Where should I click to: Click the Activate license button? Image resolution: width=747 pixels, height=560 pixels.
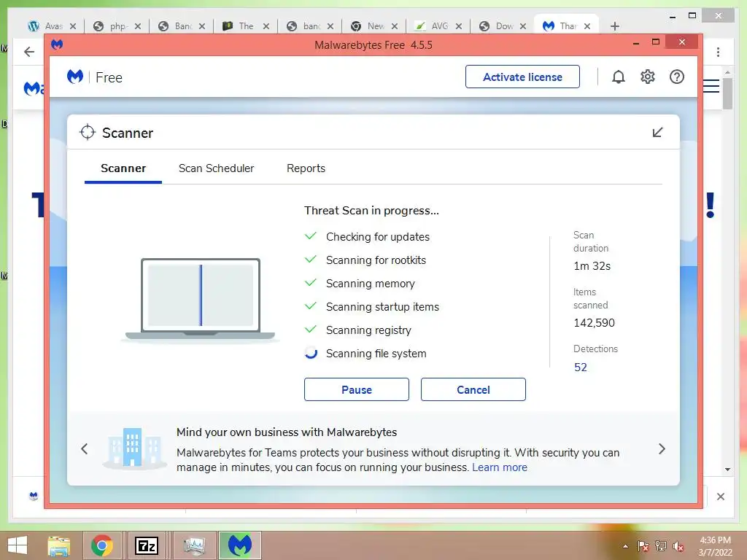point(522,77)
